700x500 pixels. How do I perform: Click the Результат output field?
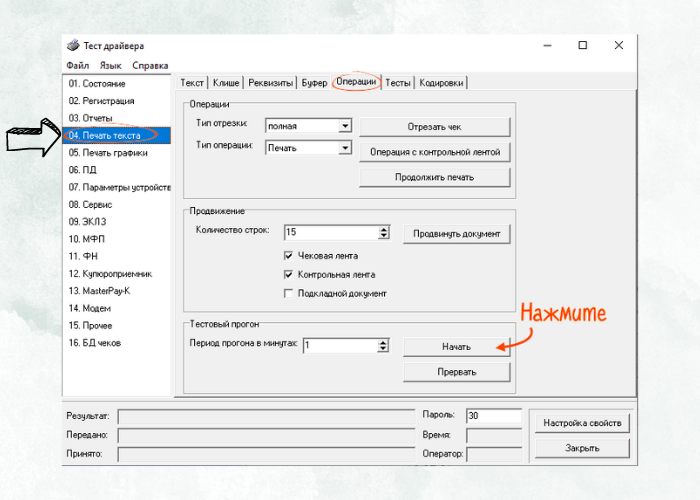pos(267,417)
